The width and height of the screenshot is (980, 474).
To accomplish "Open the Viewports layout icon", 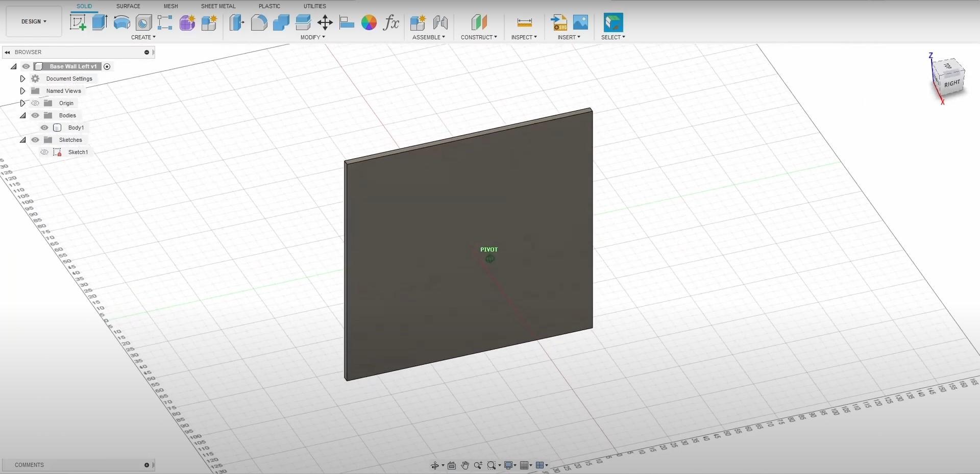I will tap(541, 465).
